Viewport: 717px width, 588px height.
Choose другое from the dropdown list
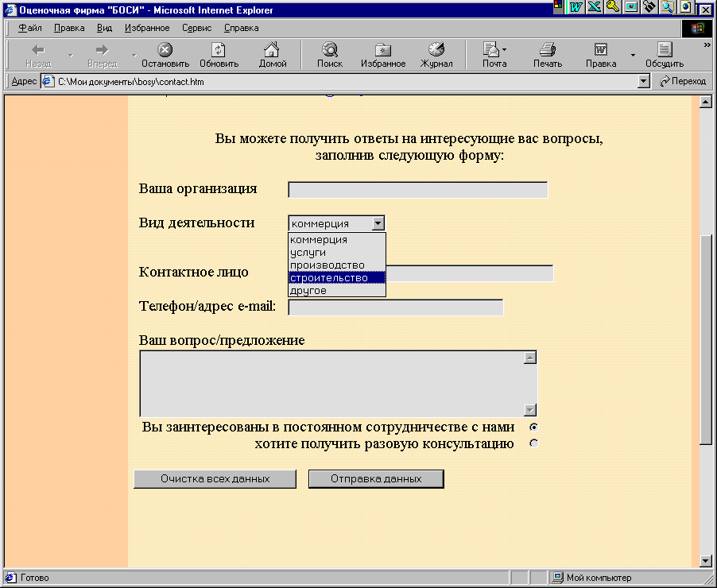point(337,290)
